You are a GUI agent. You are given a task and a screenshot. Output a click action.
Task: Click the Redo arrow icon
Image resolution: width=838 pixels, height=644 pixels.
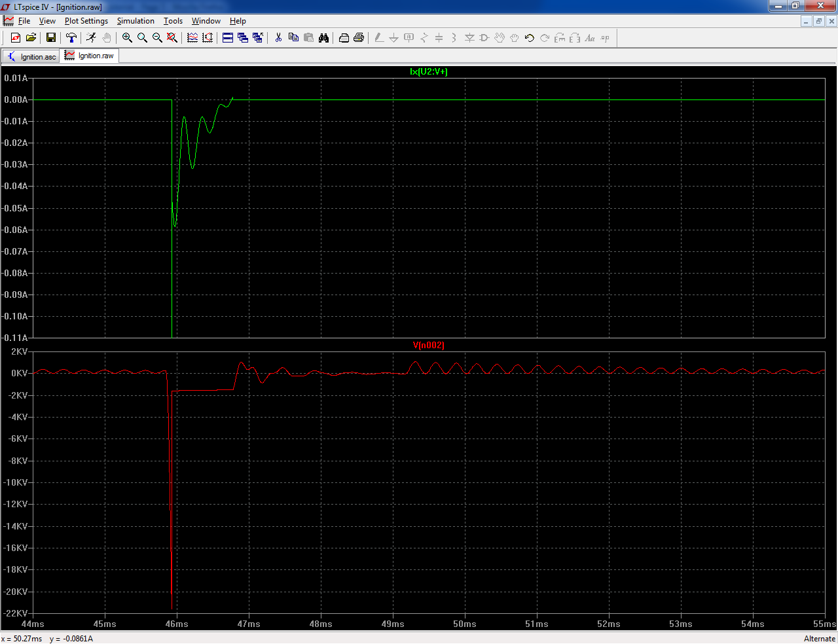click(x=545, y=38)
